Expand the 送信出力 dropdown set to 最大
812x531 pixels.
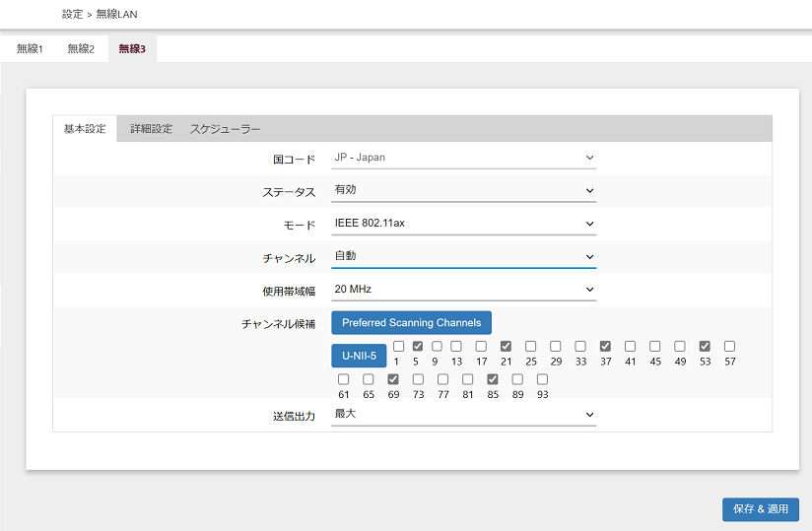coord(463,415)
